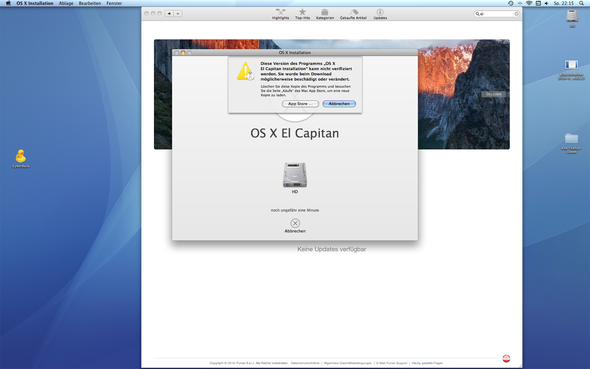The height and width of the screenshot is (369, 590).
Task: Open the Cyberduck desktop icon
Action: [21, 158]
